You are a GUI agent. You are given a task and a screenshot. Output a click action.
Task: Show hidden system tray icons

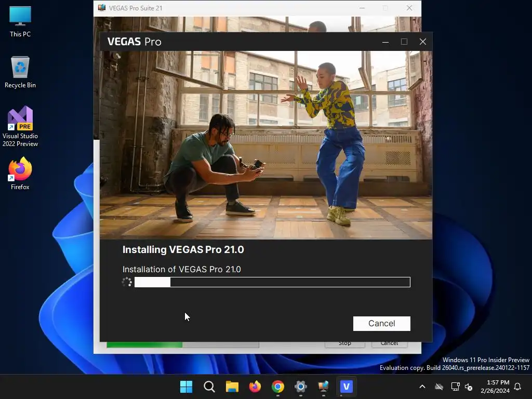point(422,387)
